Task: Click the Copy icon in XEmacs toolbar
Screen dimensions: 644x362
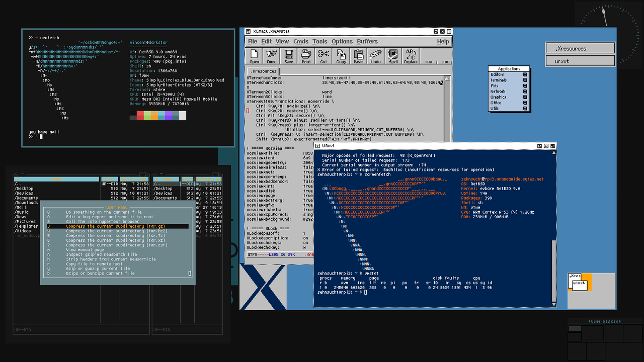Action: [341, 56]
